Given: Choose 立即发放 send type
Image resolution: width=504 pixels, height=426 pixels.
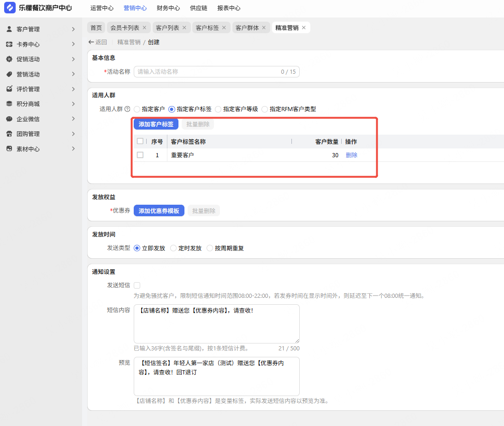Looking at the screenshot, I should pyautogui.click(x=137, y=248).
